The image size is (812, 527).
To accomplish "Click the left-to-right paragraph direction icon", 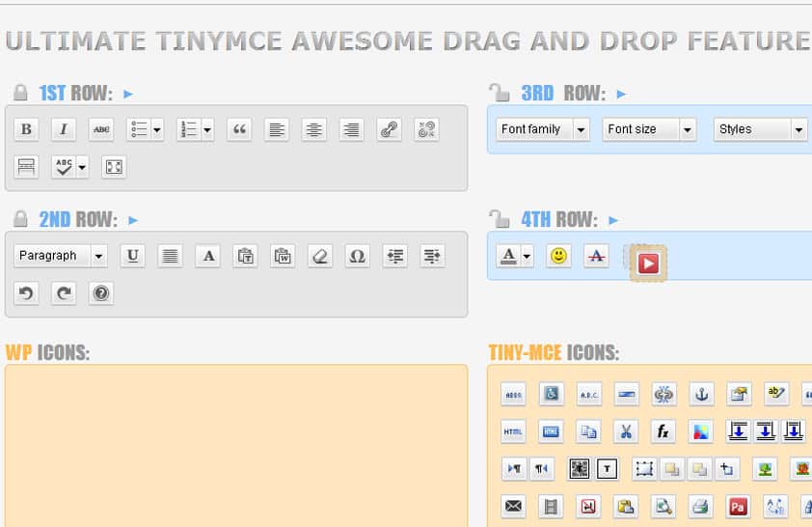I will (x=514, y=469).
